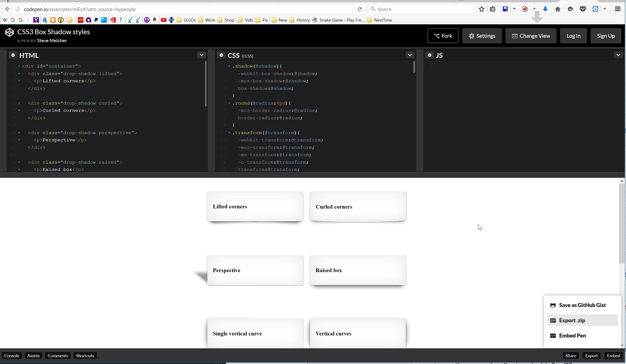
Task: Open the Assets tab
Action: tap(33, 355)
